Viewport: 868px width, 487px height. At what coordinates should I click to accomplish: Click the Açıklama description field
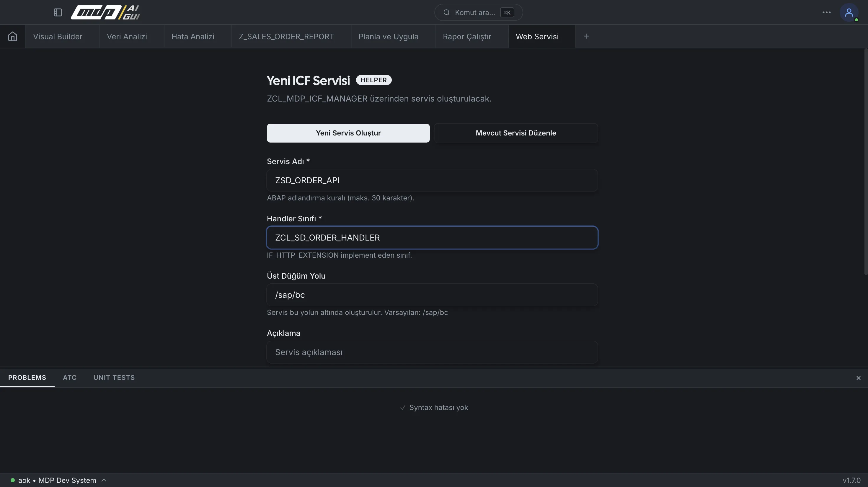point(432,352)
